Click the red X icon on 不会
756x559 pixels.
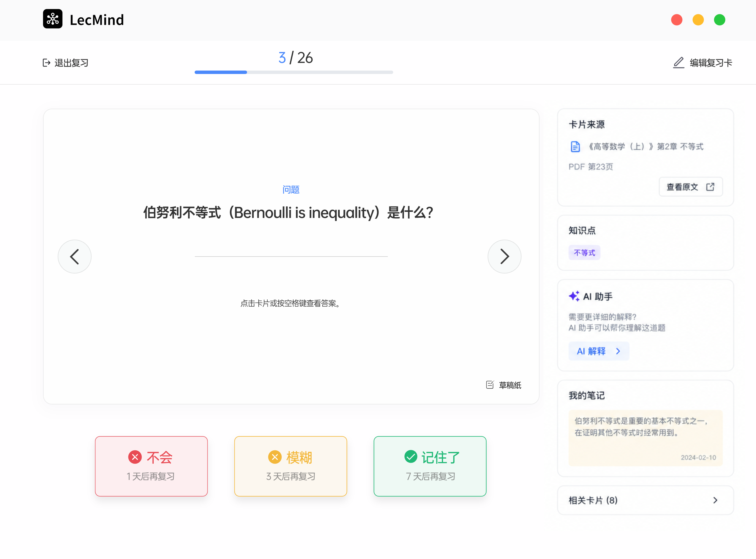click(x=135, y=457)
